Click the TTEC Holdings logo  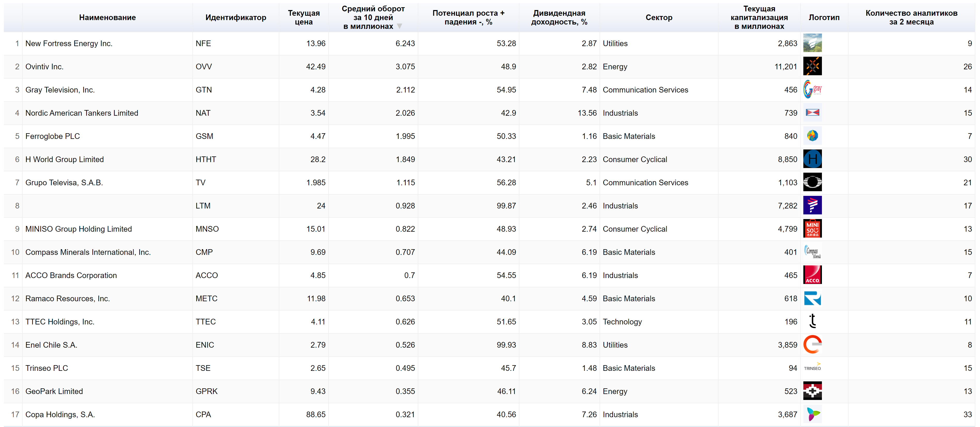click(813, 321)
